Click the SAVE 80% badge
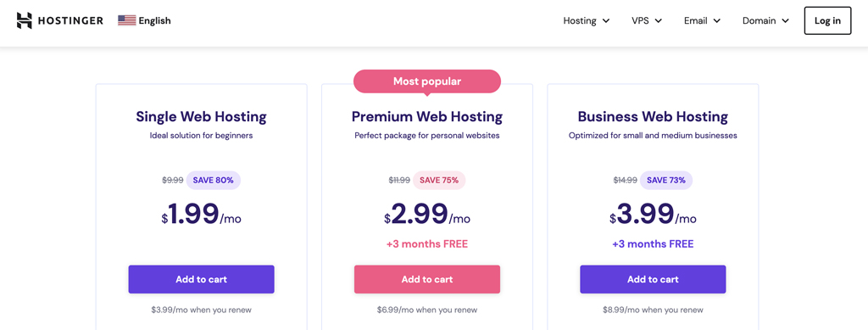The image size is (868, 330). click(213, 181)
